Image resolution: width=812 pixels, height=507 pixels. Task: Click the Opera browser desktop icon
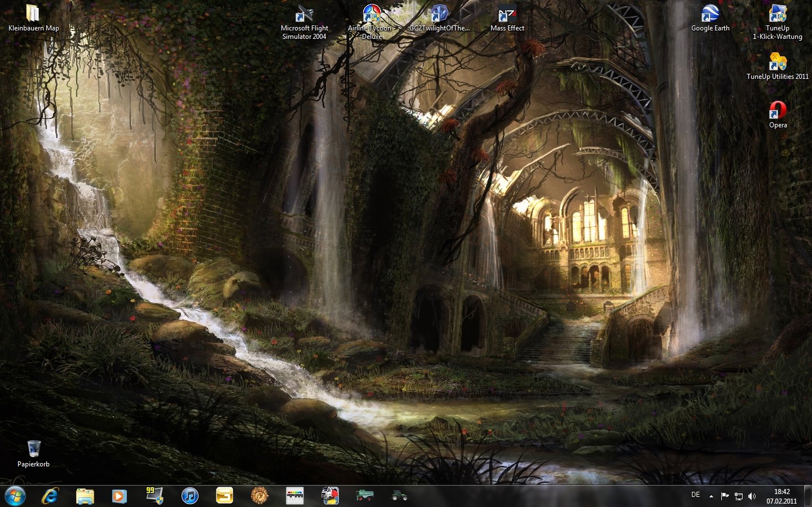[778, 110]
